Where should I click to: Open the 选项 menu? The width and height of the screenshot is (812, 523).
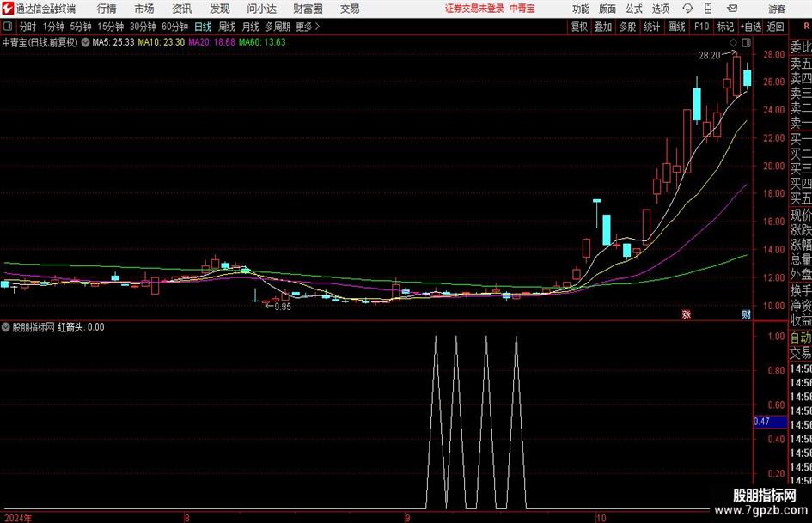660,9
